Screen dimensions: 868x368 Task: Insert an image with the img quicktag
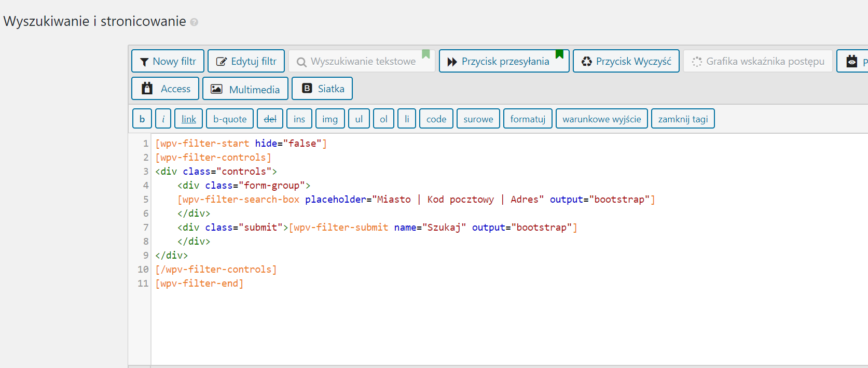(x=330, y=119)
